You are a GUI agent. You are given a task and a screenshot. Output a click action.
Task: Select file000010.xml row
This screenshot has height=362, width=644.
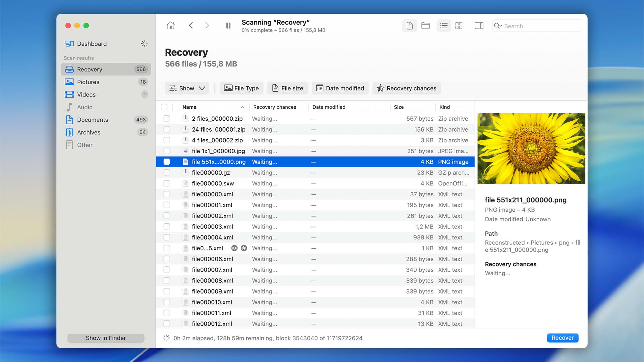(x=315, y=302)
